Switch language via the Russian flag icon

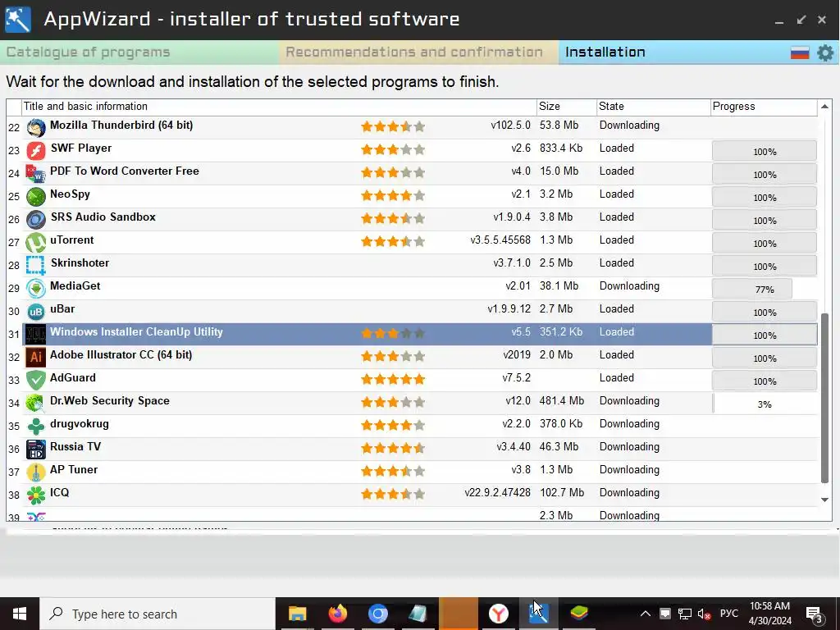click(800, 52)
